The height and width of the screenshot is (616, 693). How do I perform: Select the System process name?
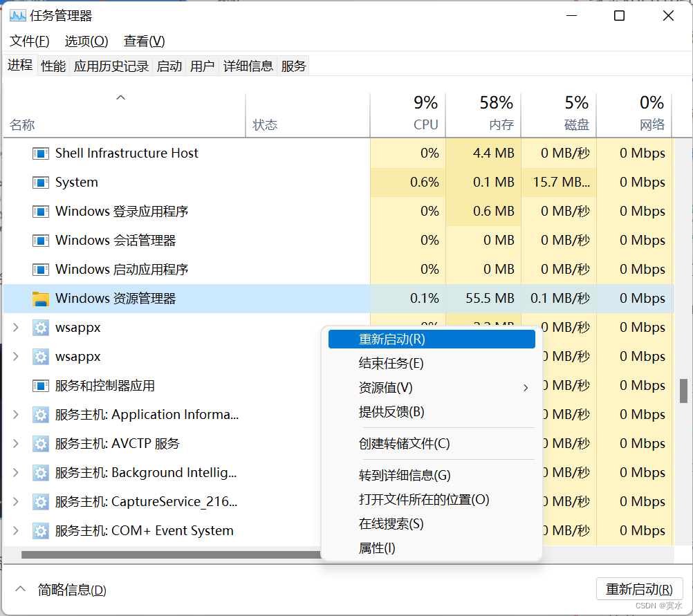point(77,183)
